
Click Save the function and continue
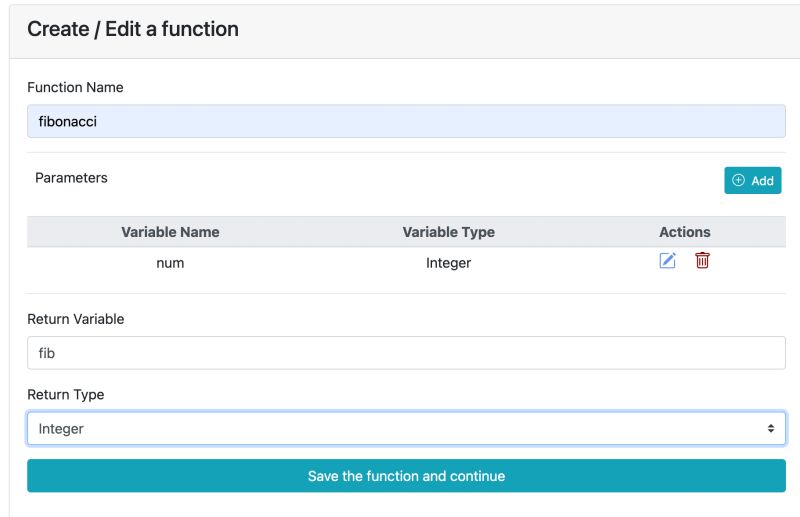tap(406, 476)
